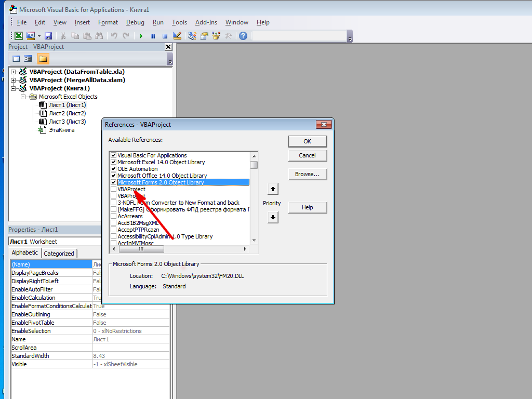Open the Object Browser toolbar icon

216,36
